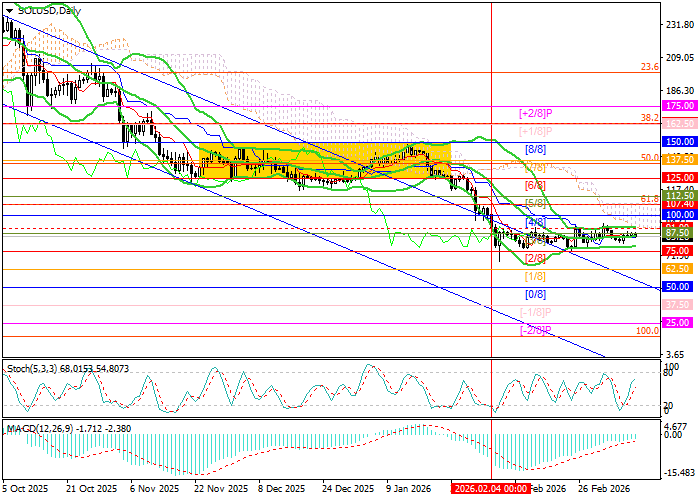700x500 pixels.
Task: Click the blue 50.00 price tag
Action: (680, 287)
